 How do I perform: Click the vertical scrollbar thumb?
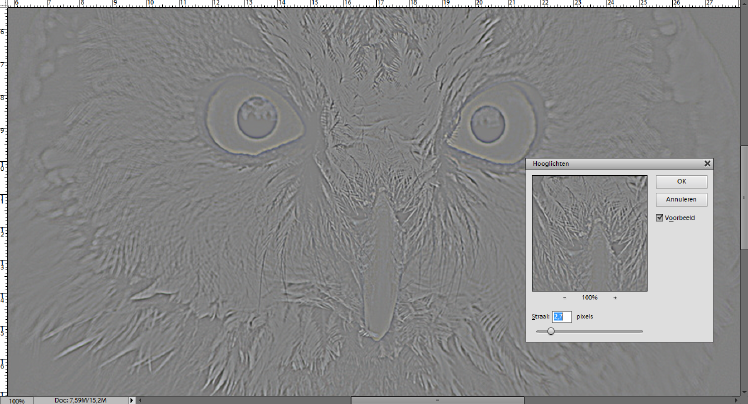coord(744,197)
